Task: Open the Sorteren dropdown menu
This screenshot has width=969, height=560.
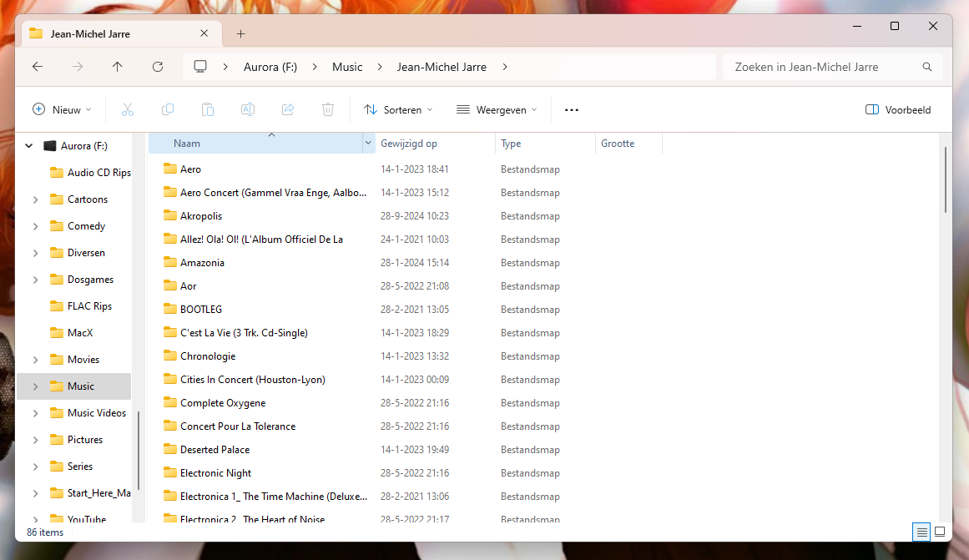Action: pos(399,109)
